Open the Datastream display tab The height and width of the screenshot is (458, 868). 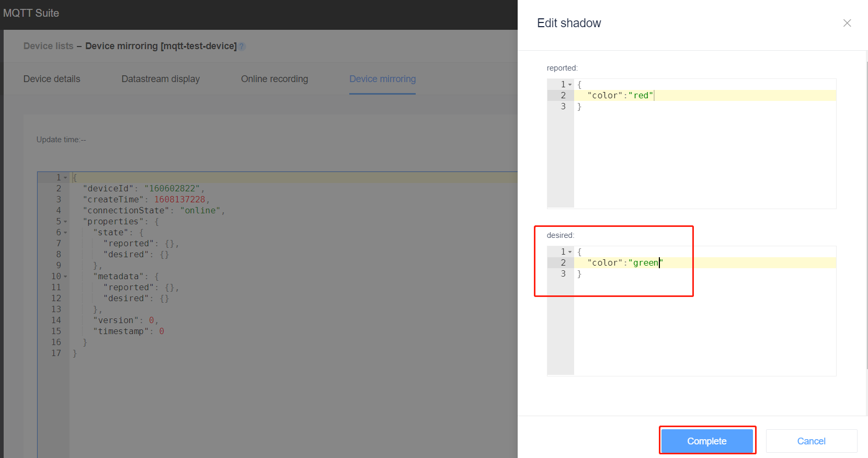coord(161,79)
